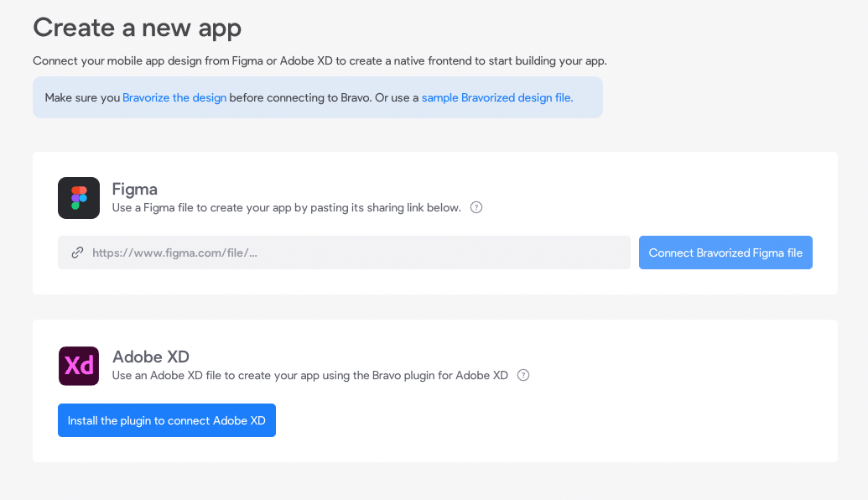
Task: Click 'Make sure you' text in blue banner
Action: coord(82,97)
